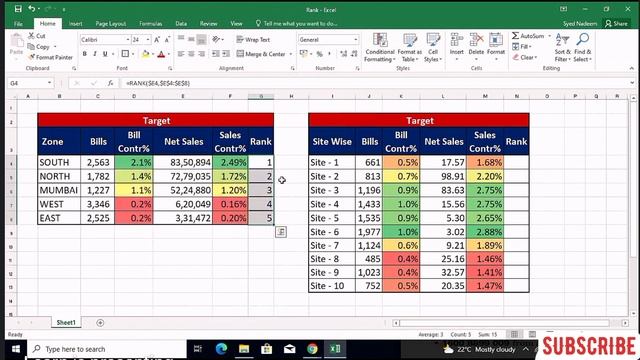Open the Task View taskbar icon
This screenshot has width=640, height=360.
pos(198,349)
